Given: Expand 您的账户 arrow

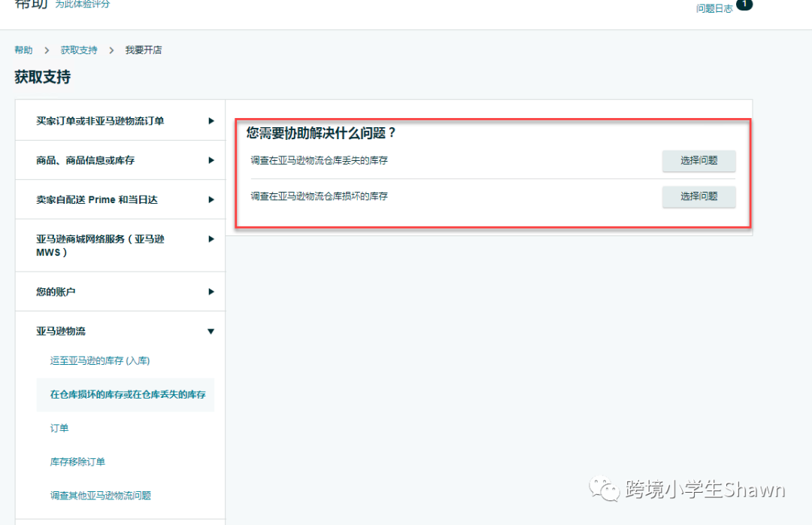Looking at the screenshot, I should [211, 292].
